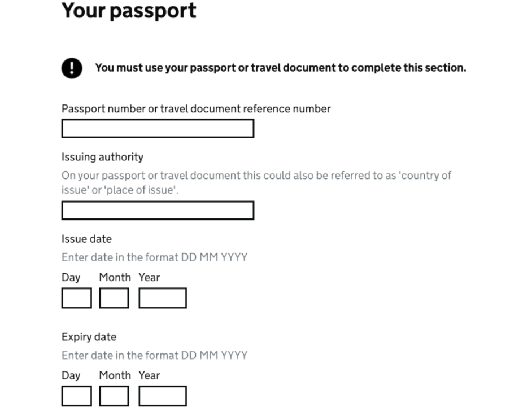Focus the passport number input field
Screen dimensions: 532x420
pos(158,129)
